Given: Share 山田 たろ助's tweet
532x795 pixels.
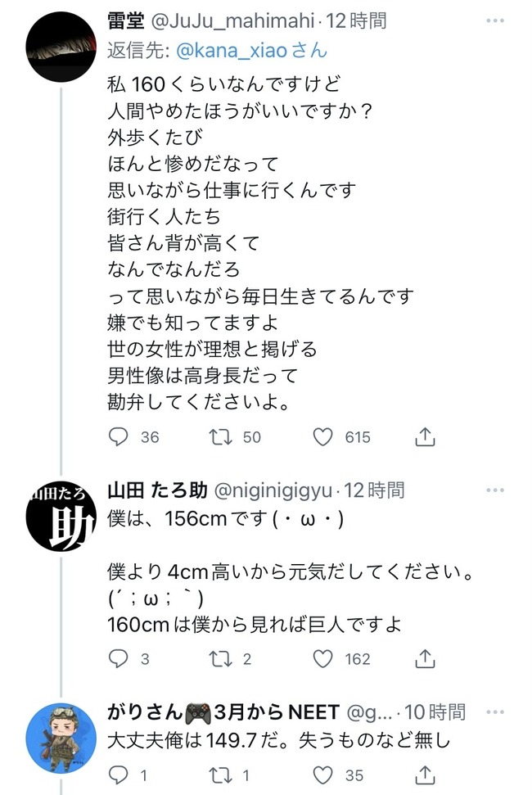Looking at the screenshot, I should (425, 658).
